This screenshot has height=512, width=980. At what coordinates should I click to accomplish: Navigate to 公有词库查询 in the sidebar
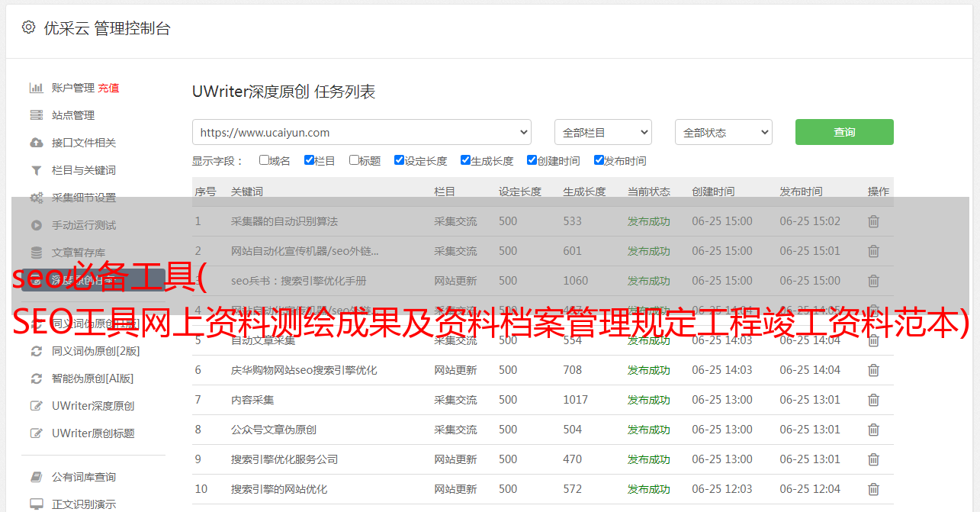(x=84, y=477)
